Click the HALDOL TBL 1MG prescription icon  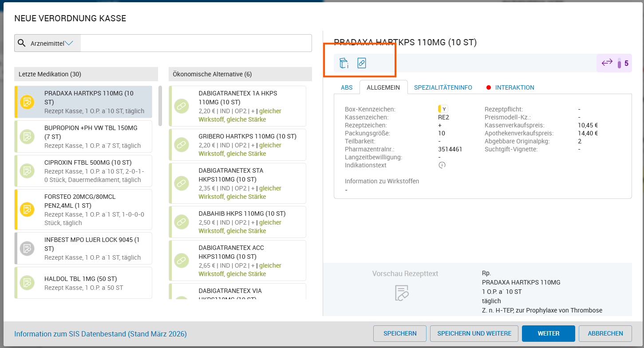point(27,283)
